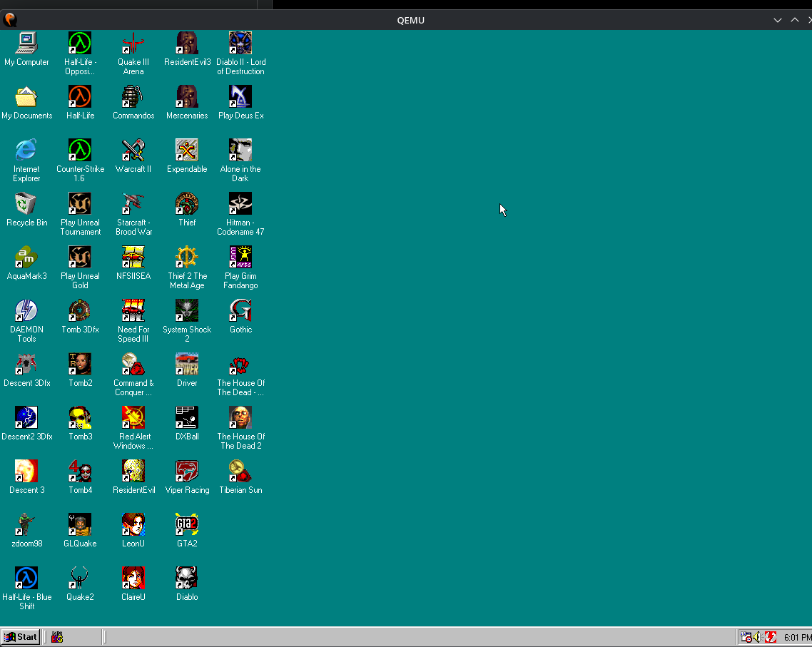
Task: Select the LeonU icon
Action: 133,524
